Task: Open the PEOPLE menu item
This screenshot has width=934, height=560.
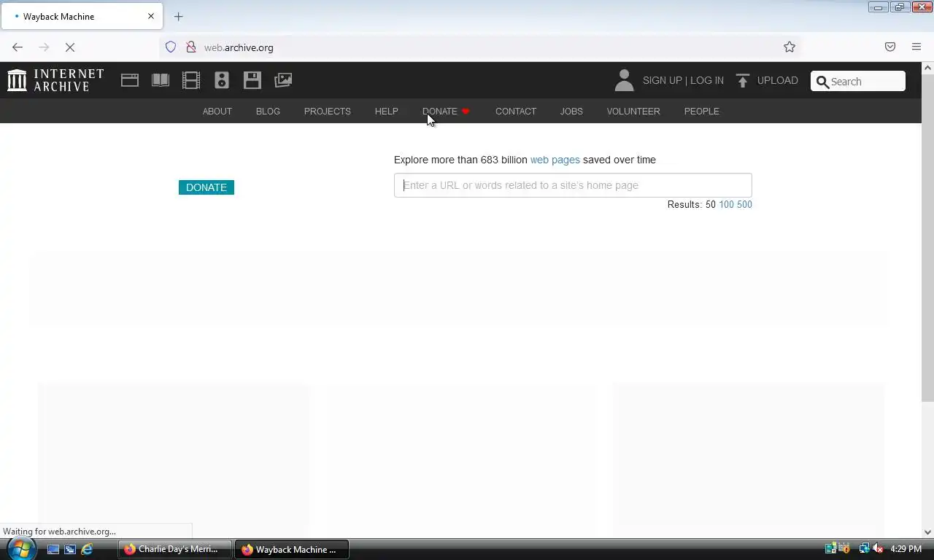Action: (702, 111)
